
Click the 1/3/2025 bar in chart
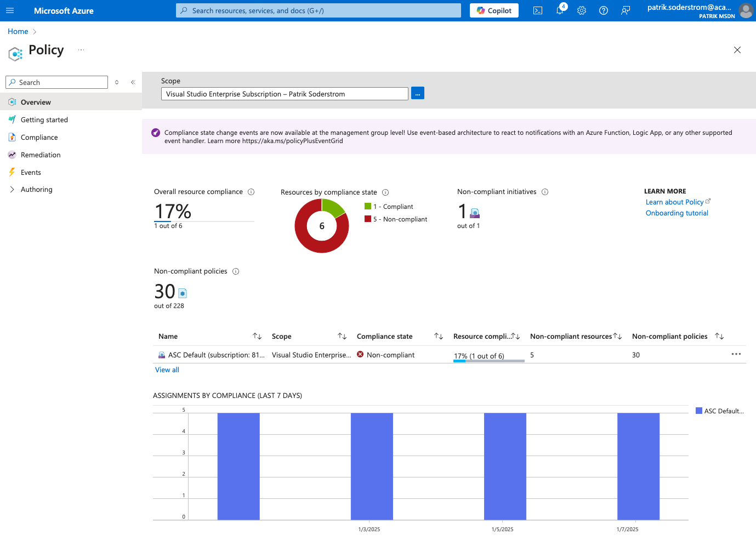click(x=372, y=466)
